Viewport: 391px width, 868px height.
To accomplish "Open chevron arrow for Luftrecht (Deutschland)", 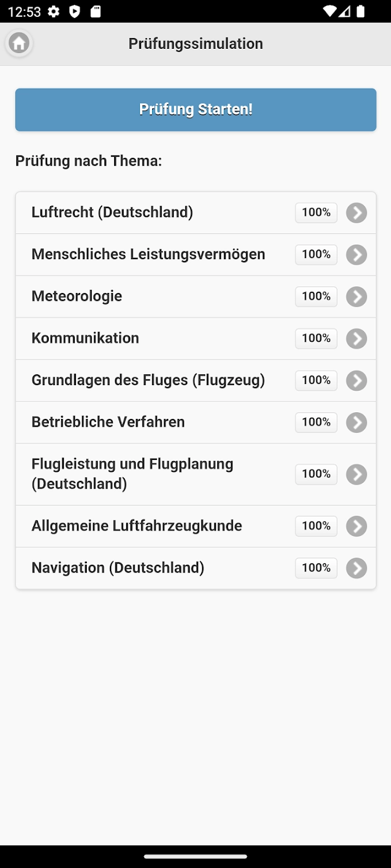I will (357, 213).
